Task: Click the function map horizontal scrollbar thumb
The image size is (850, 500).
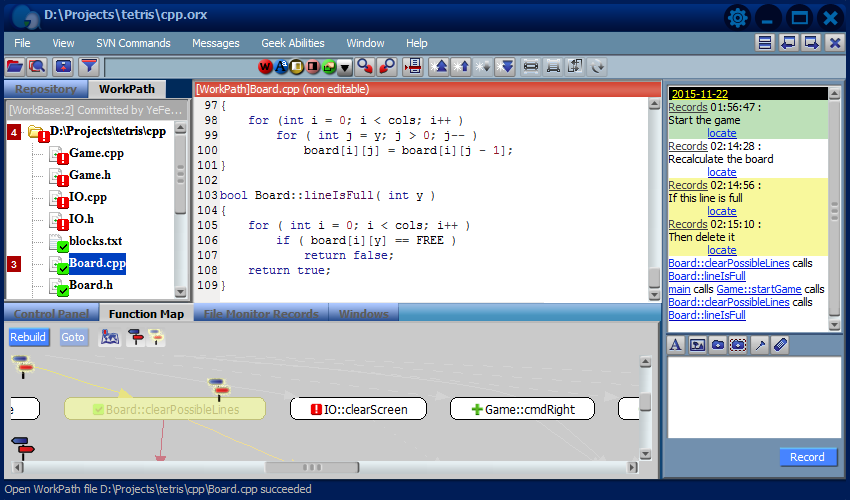Action: pyautogui.click(x=312, y=467)
